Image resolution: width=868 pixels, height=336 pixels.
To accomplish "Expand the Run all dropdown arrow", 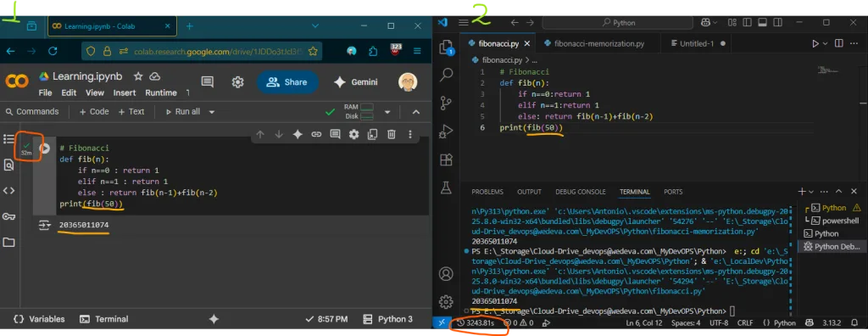I will 211,112.
